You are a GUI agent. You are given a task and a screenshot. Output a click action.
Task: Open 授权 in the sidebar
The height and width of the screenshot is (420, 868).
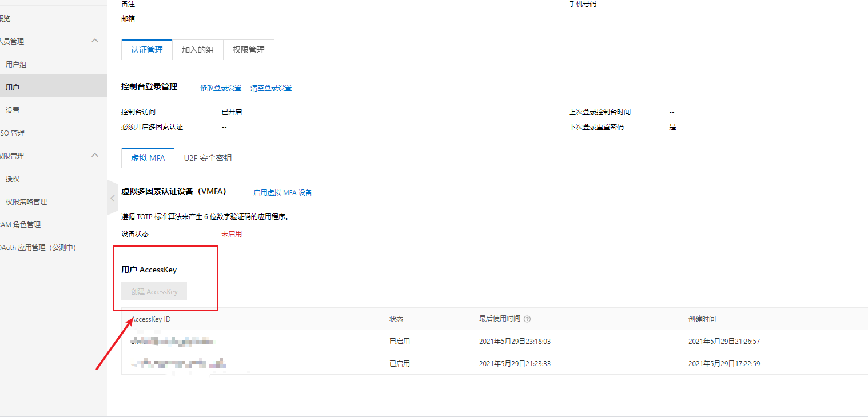point(13,179)
